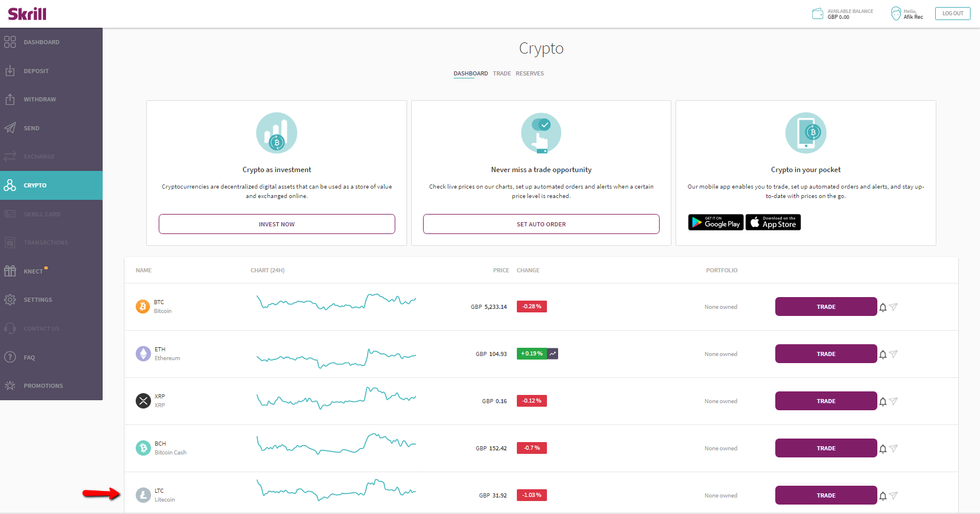The width and height of the screenshot is (980, 514).
Task: Click the Ethereum coin icon
Action: tap(143, 354)
